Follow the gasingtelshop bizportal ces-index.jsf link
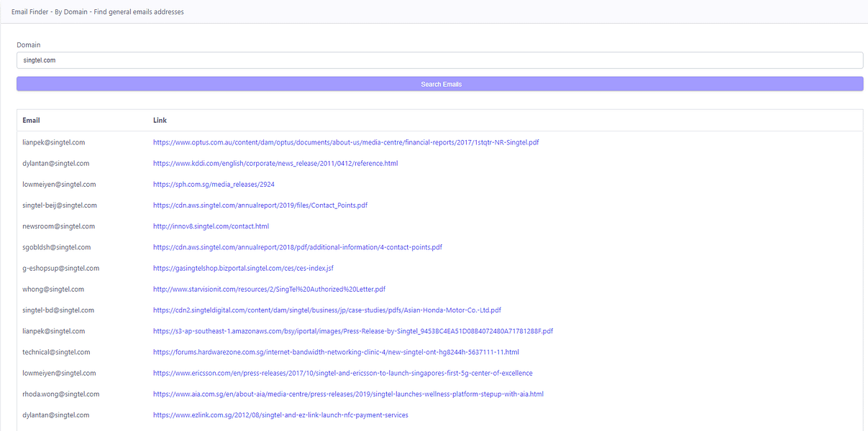The image size is (868, 431). (243, 268)
